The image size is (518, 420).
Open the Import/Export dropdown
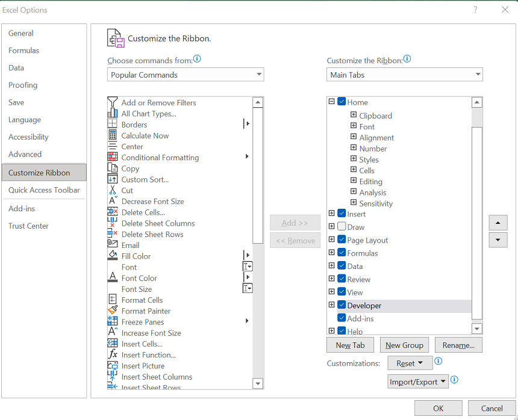pos(418,381)
